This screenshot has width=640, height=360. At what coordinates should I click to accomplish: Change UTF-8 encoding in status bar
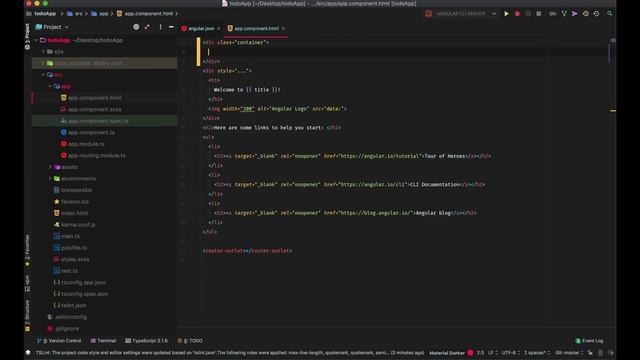[x=511, y=353]
